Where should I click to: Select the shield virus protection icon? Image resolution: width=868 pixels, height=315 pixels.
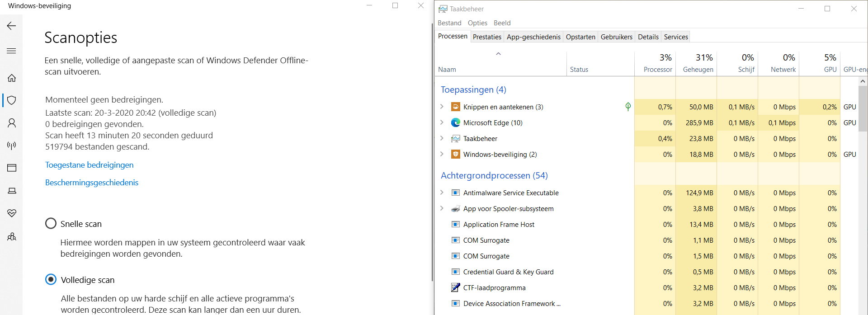coord(12,100)
